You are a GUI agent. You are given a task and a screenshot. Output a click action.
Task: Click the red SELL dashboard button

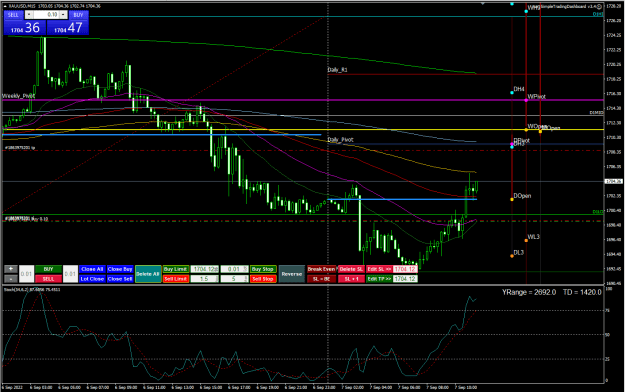coord(48,279)
